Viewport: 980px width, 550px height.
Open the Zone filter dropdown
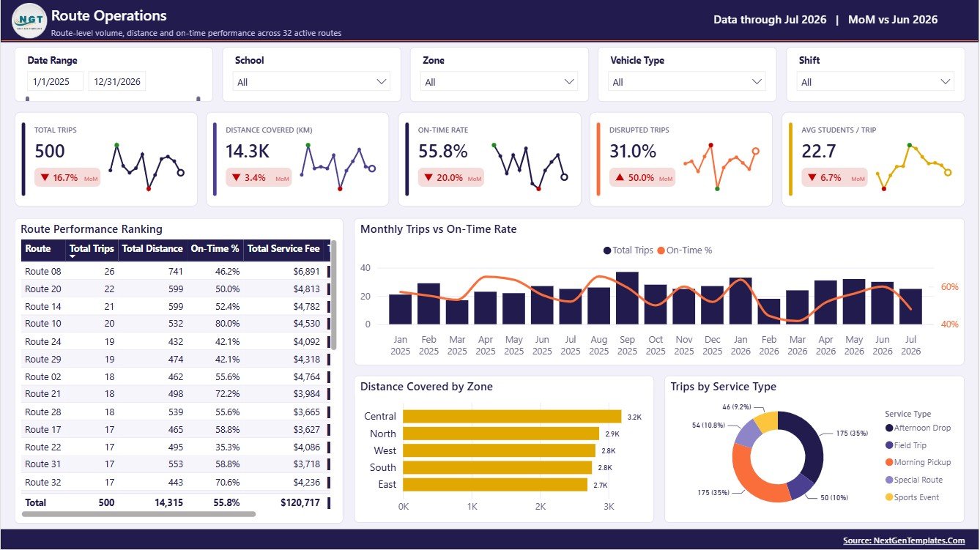point(500,82)
